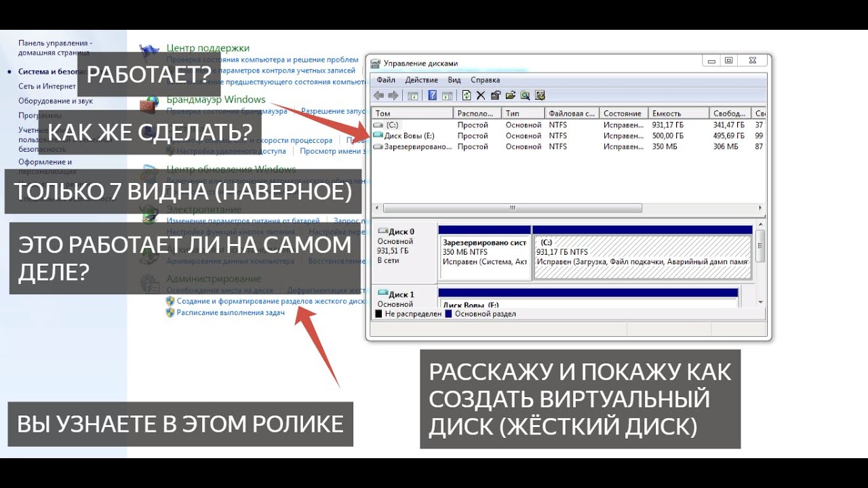Image resolution: width=868 pixels, height=488 pixels.
Task: Select the (C:) volume row
Action: click(569, 125)
